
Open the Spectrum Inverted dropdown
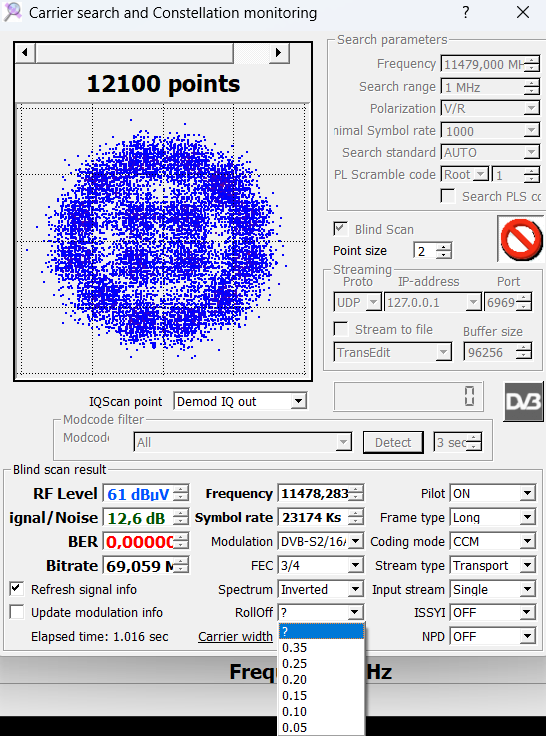coord(356,589)
